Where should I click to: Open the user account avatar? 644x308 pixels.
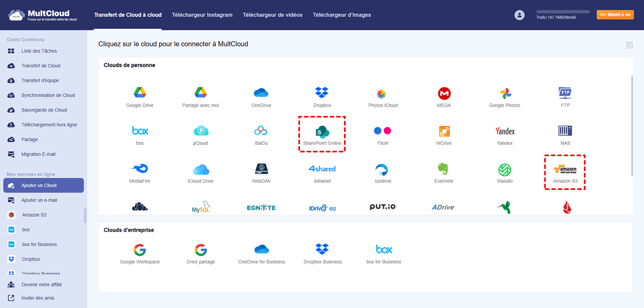click(x=519, y=15)
